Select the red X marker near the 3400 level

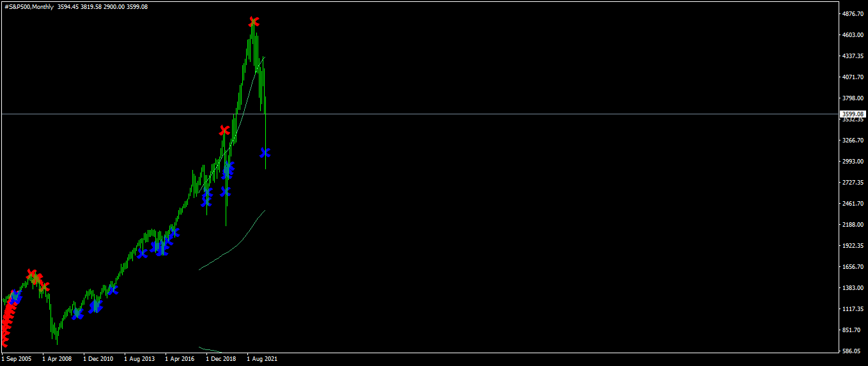pyautogui.click(x=224, y=130)
